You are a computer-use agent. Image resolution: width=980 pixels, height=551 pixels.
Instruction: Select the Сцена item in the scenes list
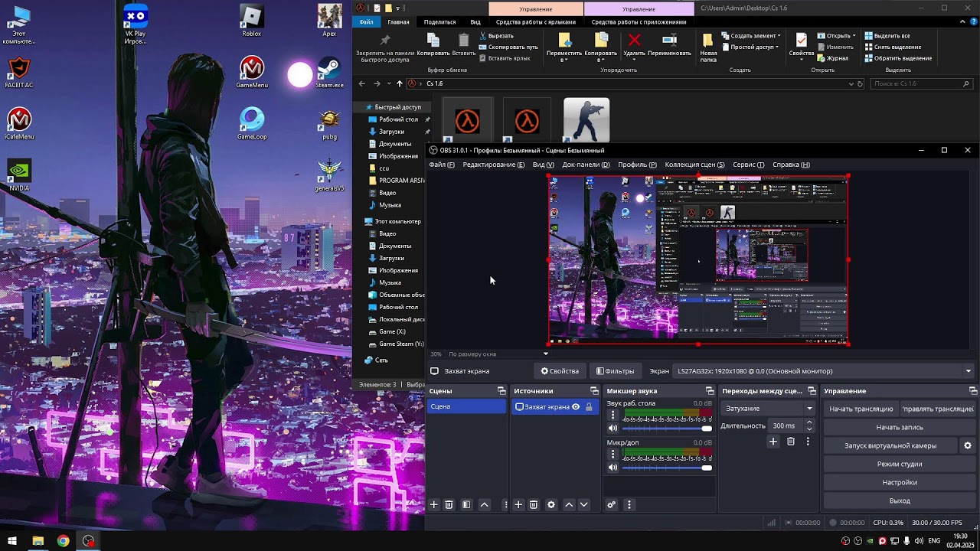tap(466, 406)
